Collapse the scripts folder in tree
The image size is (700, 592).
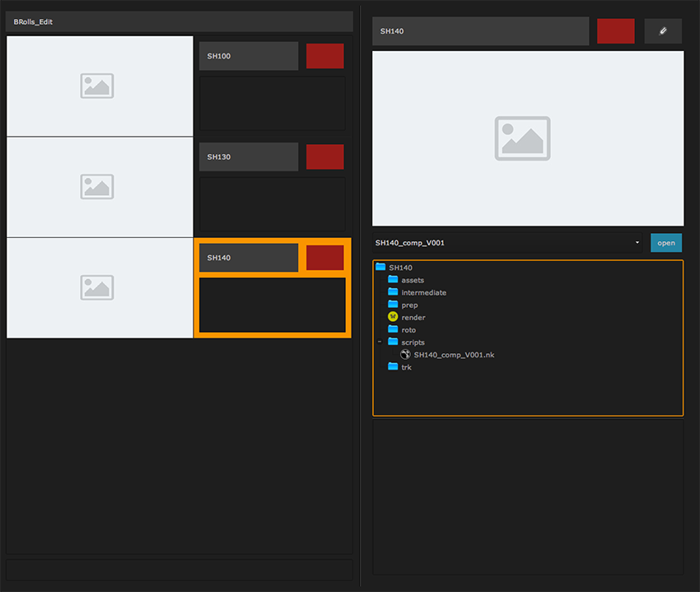[380, 342]
